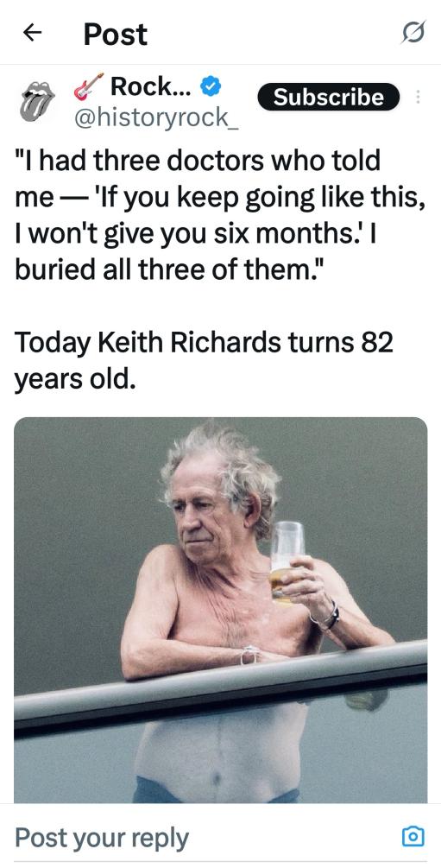441x868 pixels.
Task: Open Grok via the slashed circle icon
Action: (415, 33)
